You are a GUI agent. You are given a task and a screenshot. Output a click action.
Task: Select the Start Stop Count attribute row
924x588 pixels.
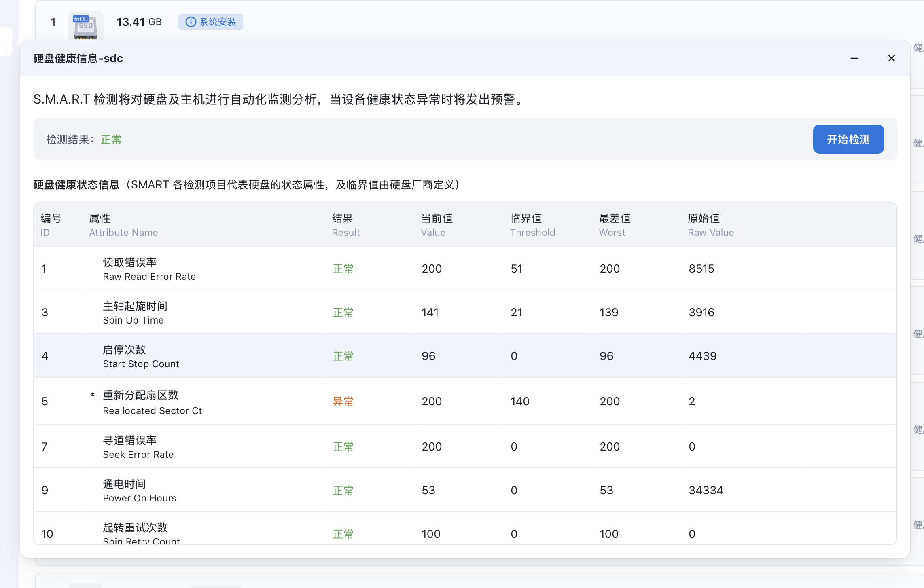point(465,356)
